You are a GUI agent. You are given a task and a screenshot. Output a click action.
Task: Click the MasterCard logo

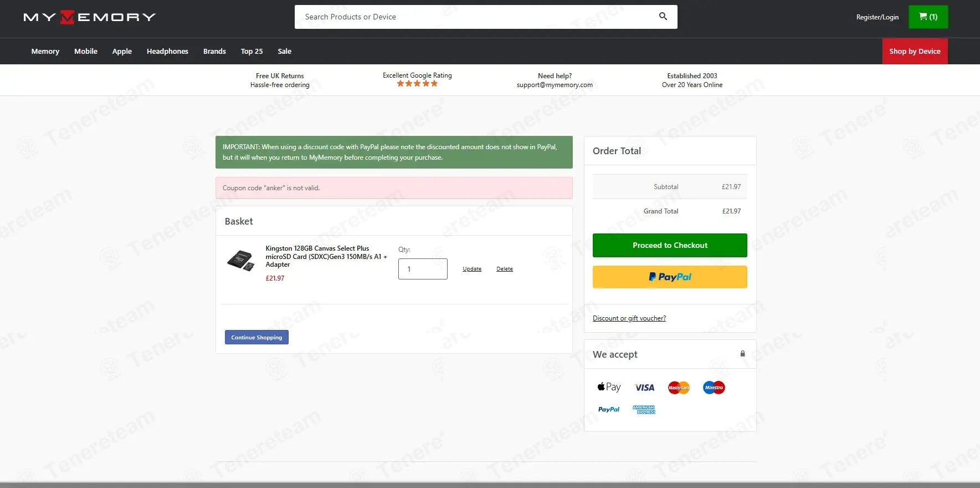(x=679, y=388)
